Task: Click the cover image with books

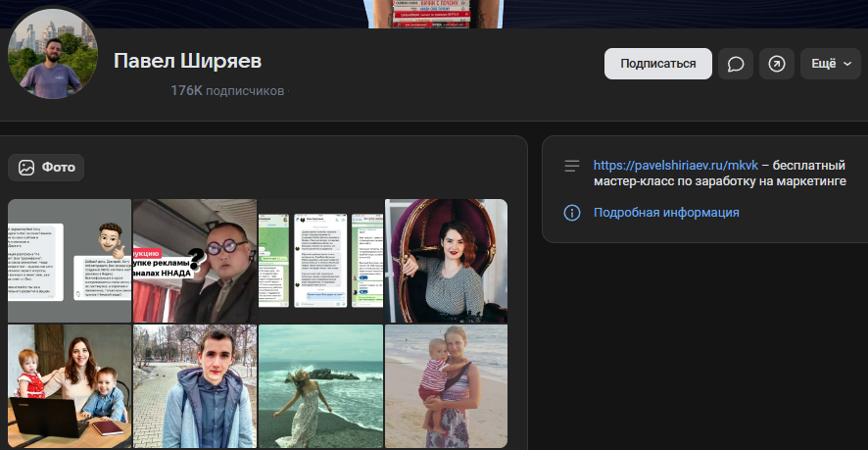Action: [x=433, y=14]
